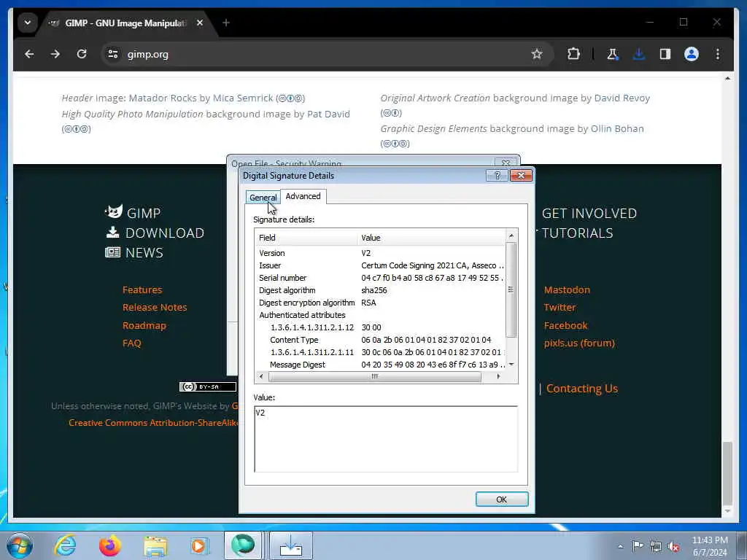Show hidden tray icons arrow
The image size is (747, 560).
[620, 547]
